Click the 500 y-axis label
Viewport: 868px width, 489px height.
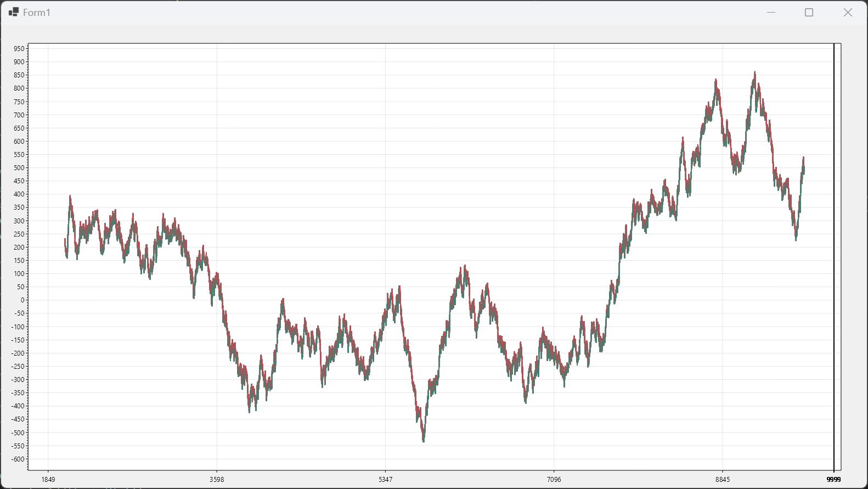point(19,168)
